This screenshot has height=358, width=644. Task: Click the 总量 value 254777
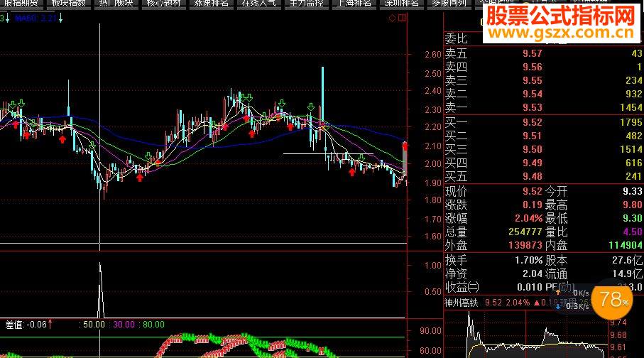click(x=525, y=232)
